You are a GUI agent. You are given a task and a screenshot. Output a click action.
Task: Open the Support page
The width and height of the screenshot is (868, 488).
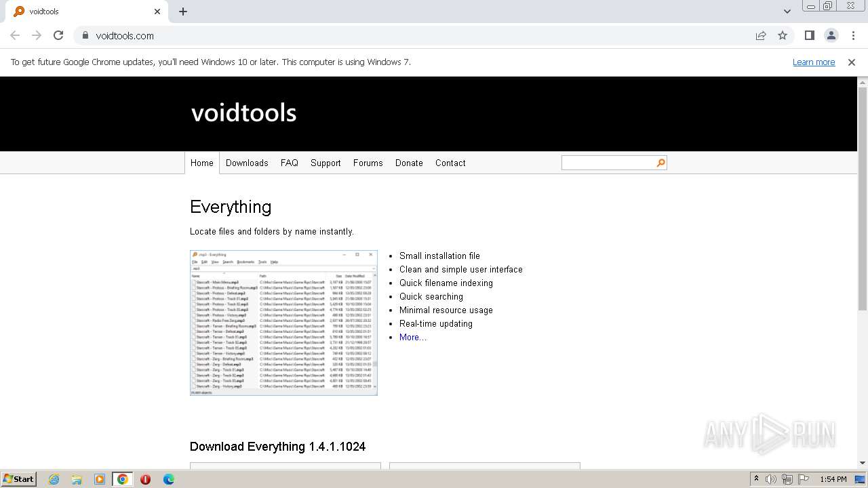tap(325, 163)
